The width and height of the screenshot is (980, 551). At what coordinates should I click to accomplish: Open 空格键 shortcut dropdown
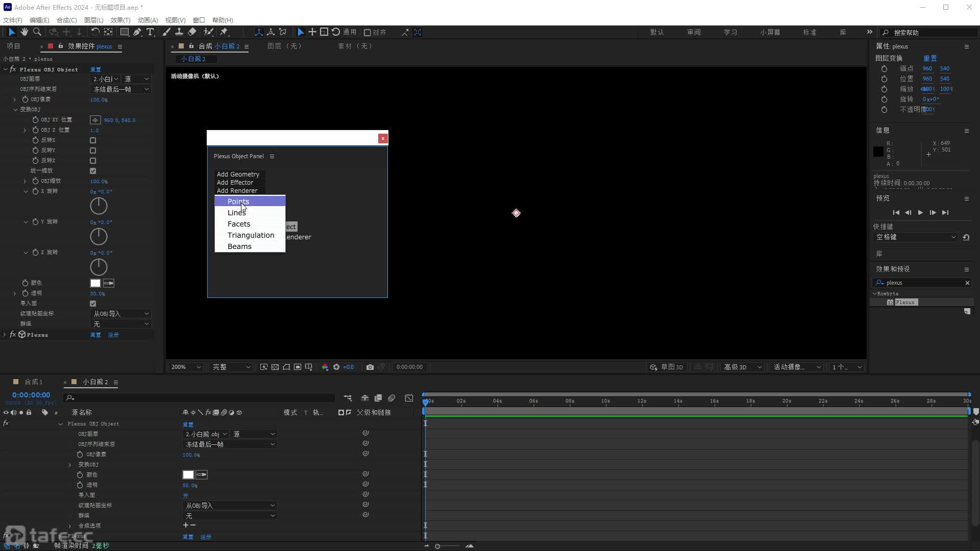(915, 237)
